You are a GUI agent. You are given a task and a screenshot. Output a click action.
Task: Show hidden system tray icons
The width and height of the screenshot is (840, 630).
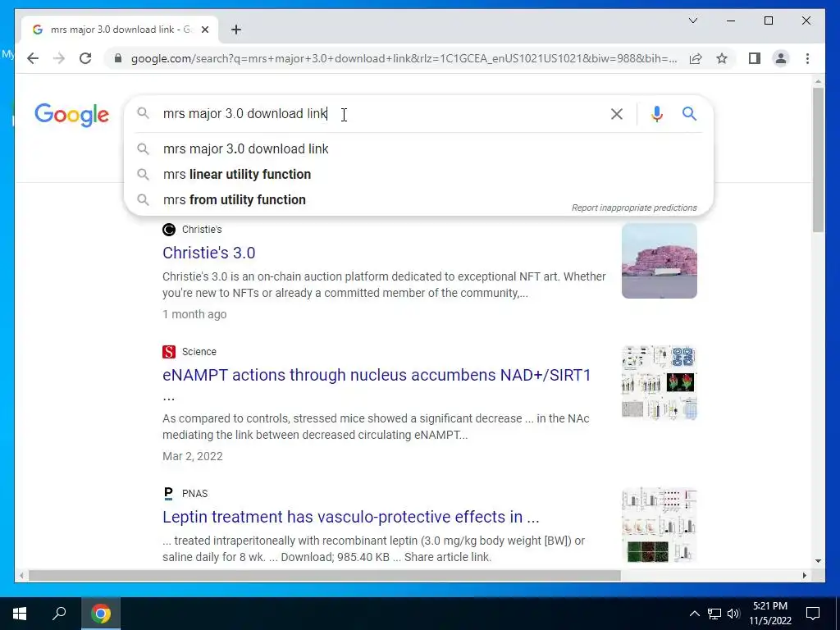coord(694,614)
